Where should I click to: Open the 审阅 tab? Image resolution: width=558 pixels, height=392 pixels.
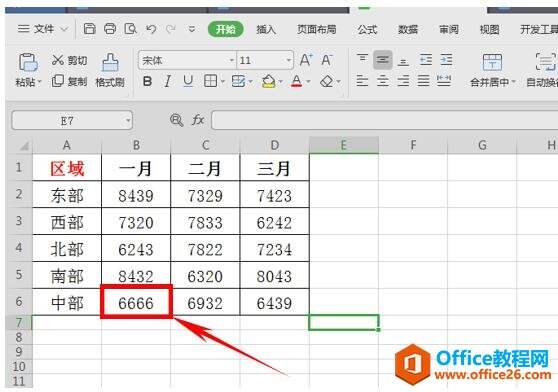click(x=449, y=29)
